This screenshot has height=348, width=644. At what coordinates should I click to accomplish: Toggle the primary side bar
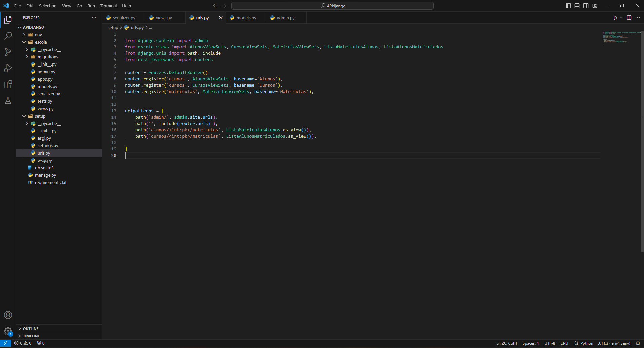[568, 6]
